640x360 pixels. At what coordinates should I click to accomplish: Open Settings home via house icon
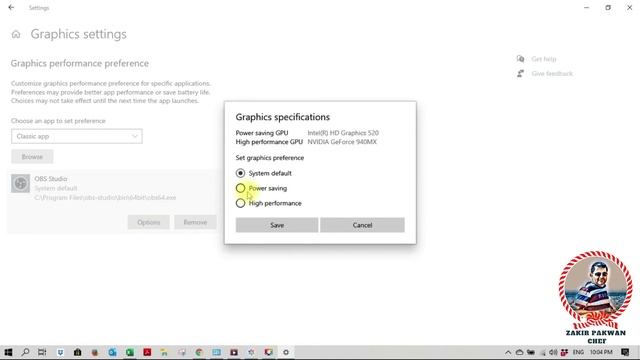tap(16, 34)
